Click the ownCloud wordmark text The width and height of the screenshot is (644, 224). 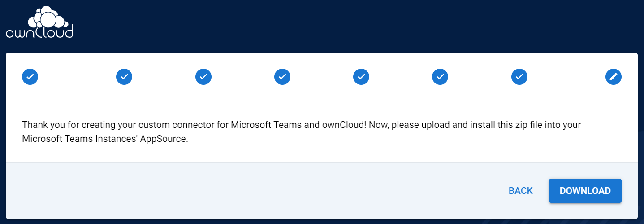click(39, 32)
